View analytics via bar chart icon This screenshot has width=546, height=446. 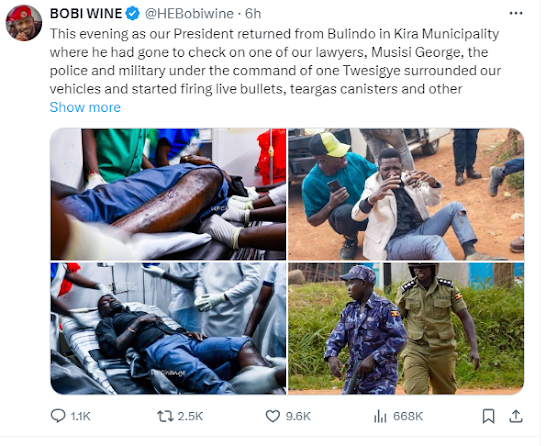[380, 416]
